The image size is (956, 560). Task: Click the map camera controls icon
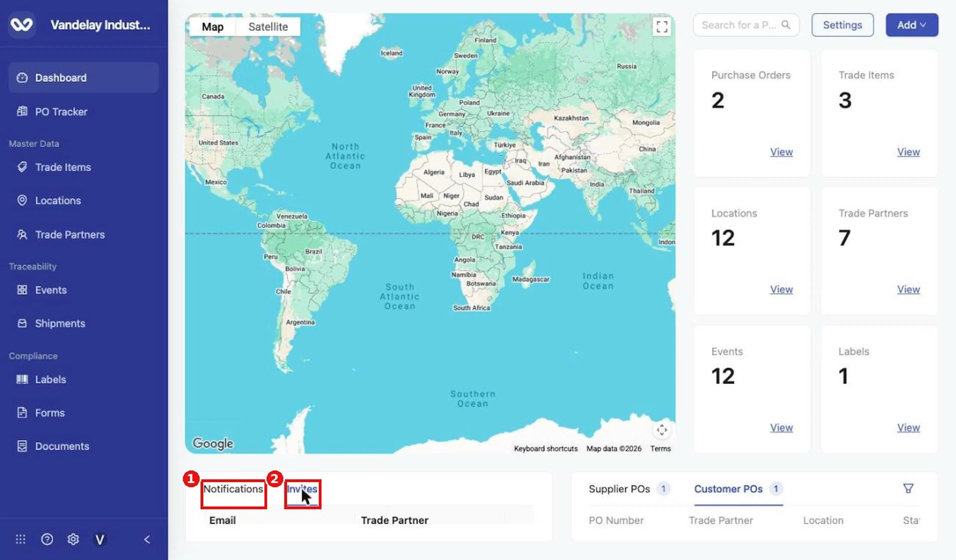pyautogui.click(x=662, y=430)
